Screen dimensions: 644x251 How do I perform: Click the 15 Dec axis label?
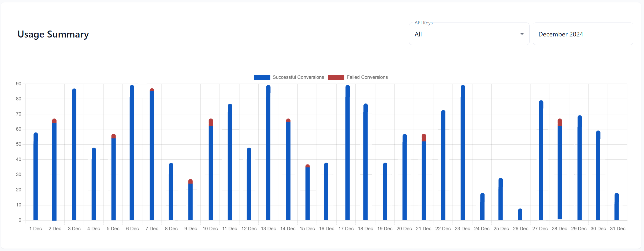point(307,229)
